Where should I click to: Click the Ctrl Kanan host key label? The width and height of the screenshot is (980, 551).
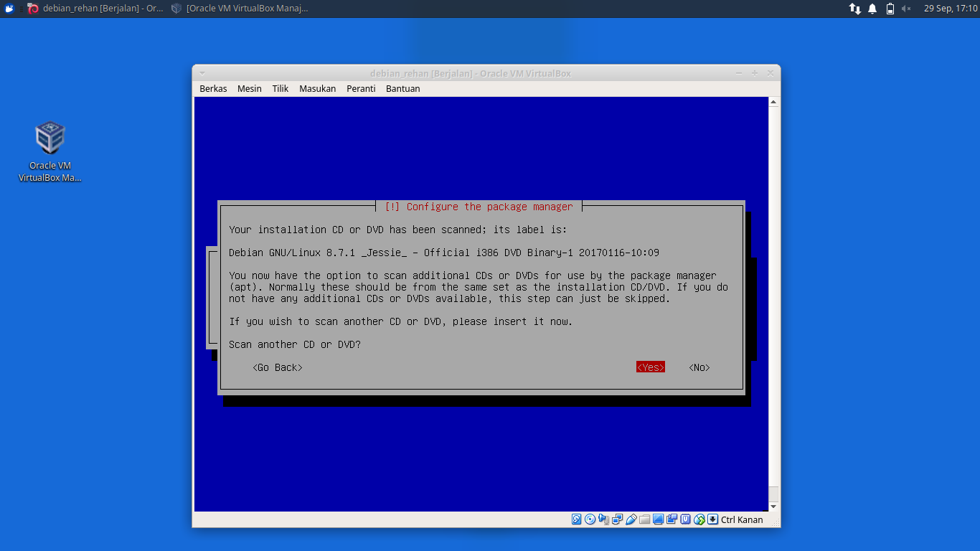click(742, 519)
